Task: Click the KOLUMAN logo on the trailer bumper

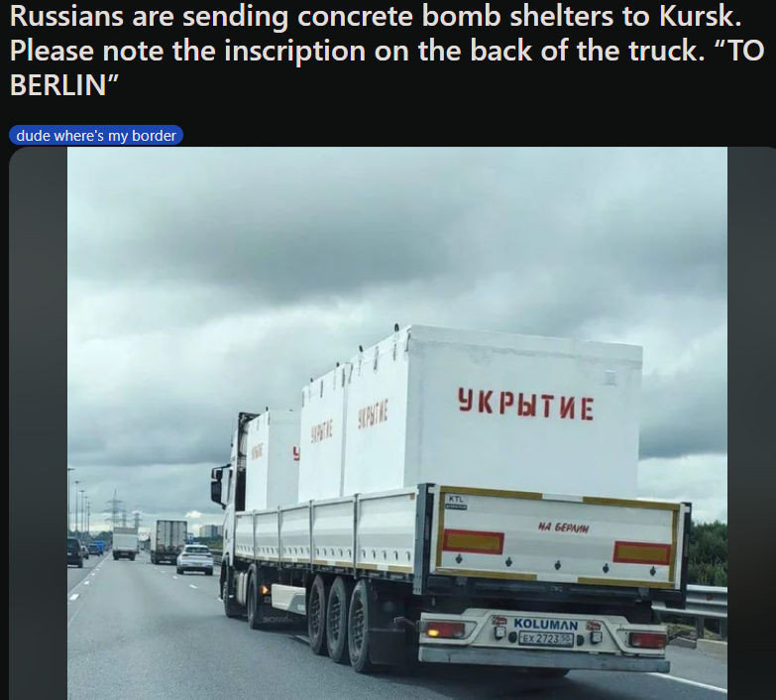Action: (x=545, y=624)
